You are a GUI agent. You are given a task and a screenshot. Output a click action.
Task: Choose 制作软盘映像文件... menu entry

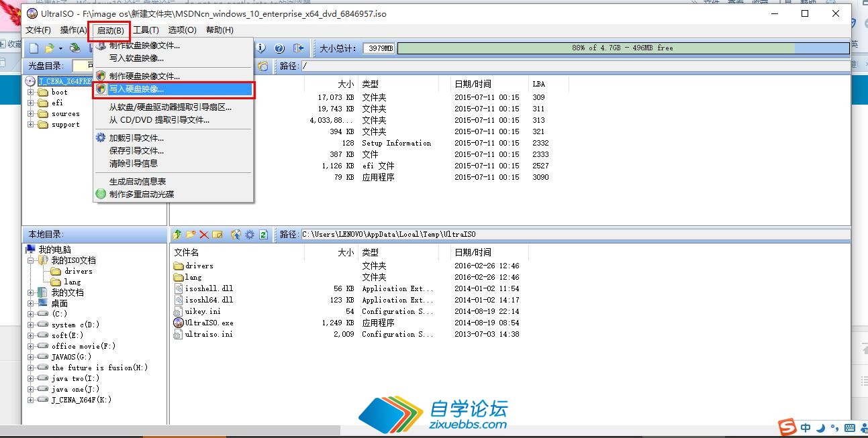(173, 46)
